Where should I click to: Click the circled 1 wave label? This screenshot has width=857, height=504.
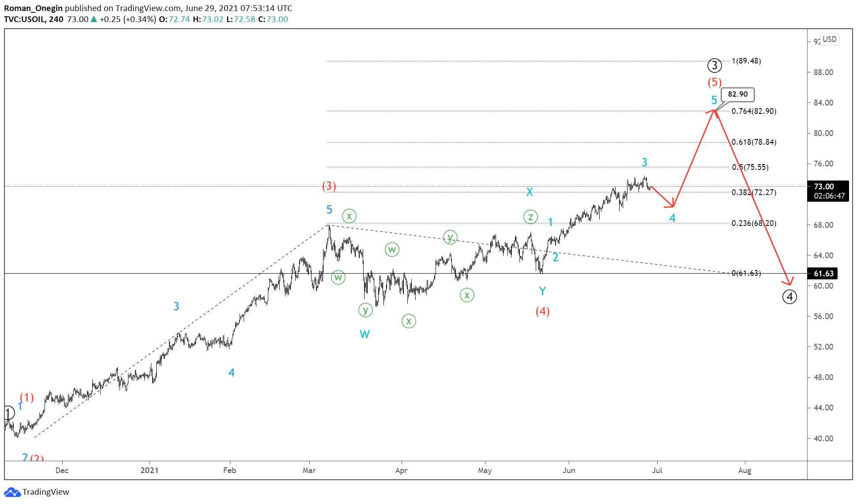click(x=8, y=413)
